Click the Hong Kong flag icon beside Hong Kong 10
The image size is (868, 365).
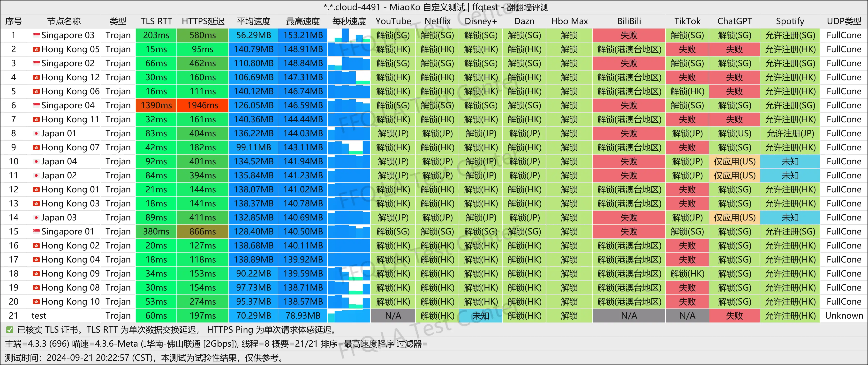click(36, 301)
